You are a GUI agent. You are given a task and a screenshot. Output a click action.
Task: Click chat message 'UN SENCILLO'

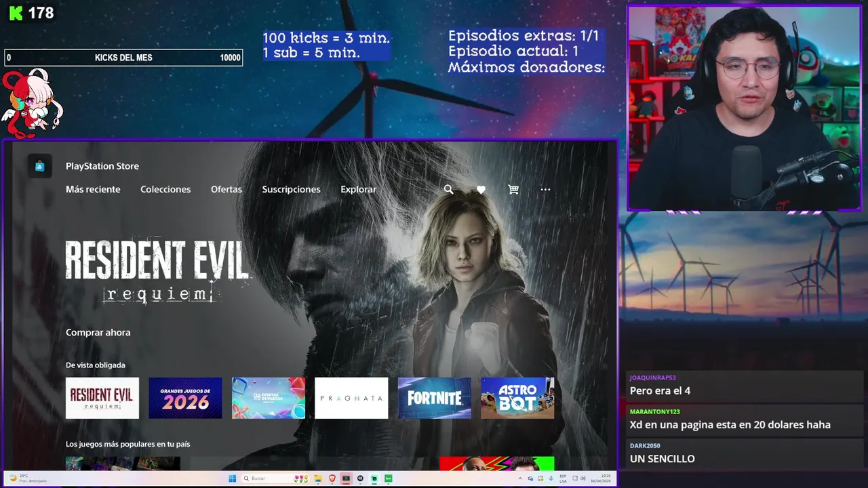point(662,459)
